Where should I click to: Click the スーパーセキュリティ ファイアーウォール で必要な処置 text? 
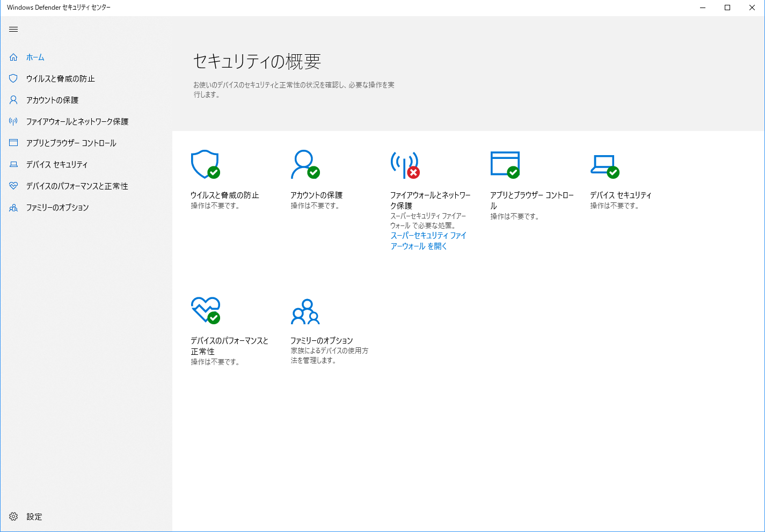[x=428, y=221]
